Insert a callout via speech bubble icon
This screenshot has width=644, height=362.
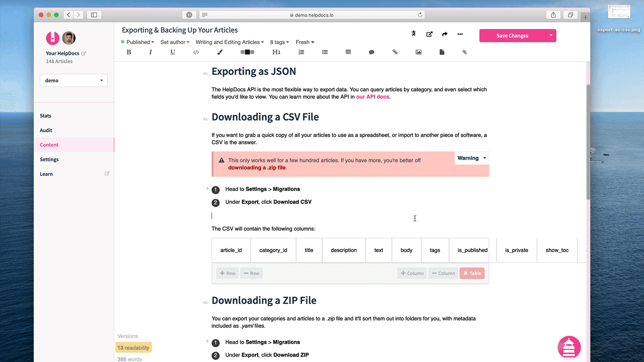(x=371, y=52)
